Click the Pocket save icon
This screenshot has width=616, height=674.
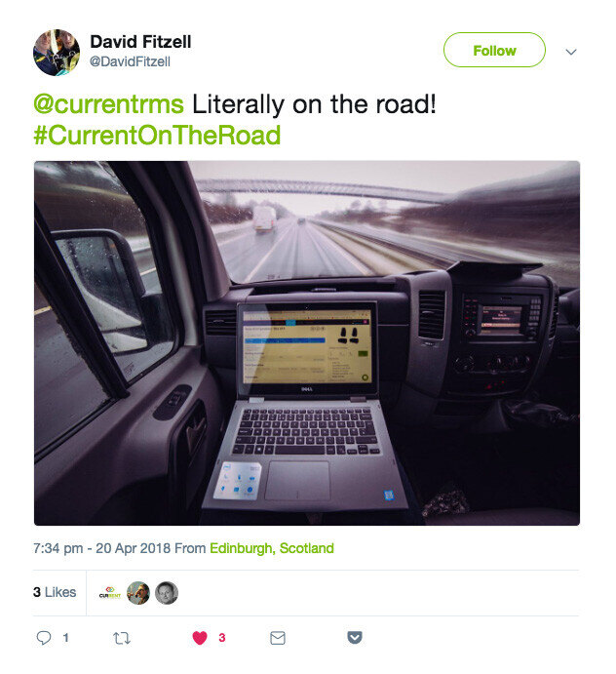pos(355,638)
